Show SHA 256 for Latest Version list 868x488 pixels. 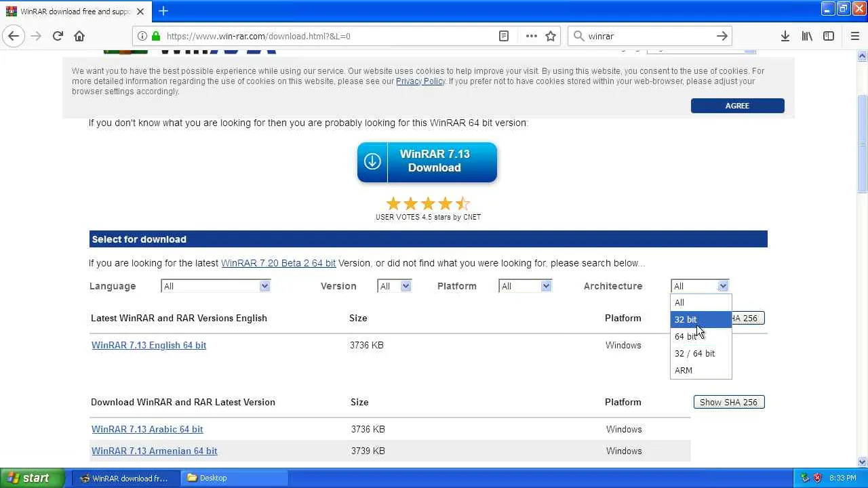click(x=729, y=402)
